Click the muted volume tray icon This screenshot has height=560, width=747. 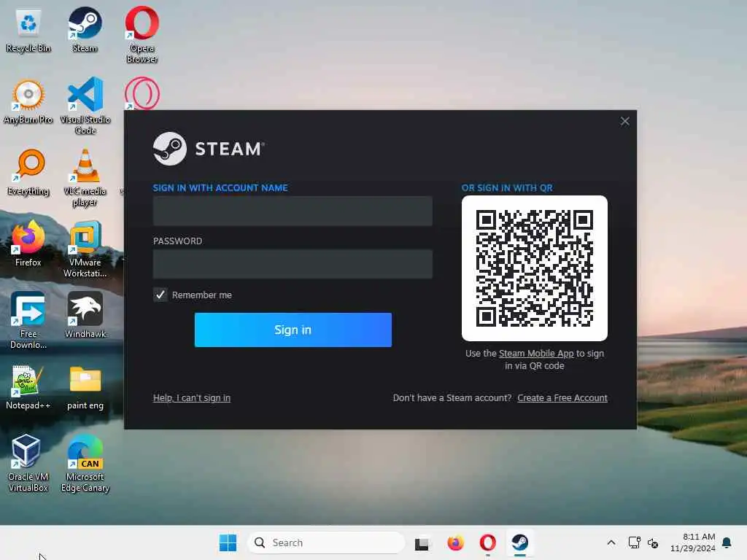point(653,542)
